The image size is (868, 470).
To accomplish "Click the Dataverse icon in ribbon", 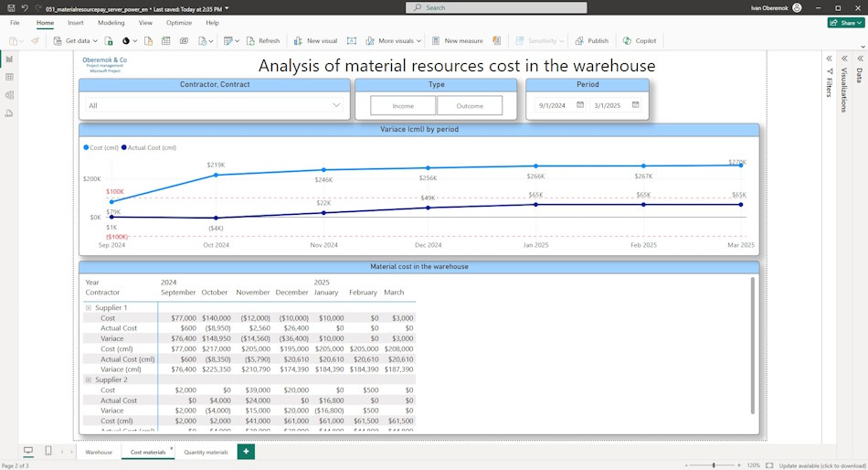I will pyautogui.click(x=184, y=41).
